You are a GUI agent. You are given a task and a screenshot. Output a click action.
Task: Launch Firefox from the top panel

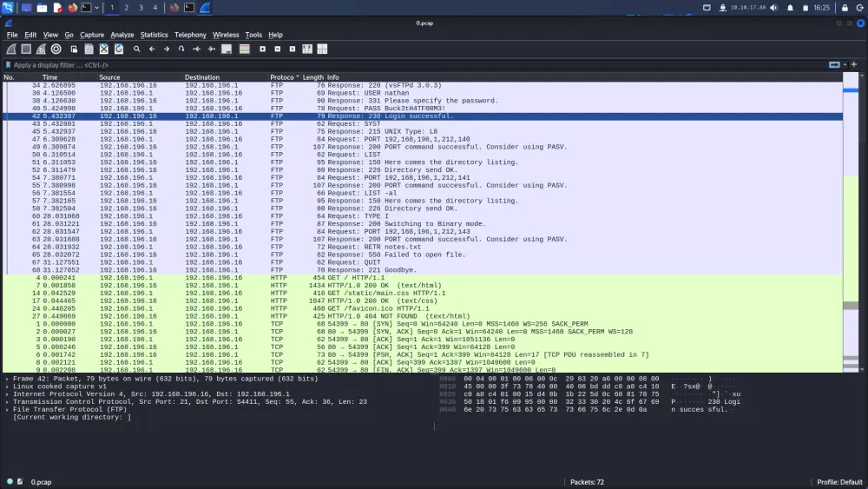(73, 8)
